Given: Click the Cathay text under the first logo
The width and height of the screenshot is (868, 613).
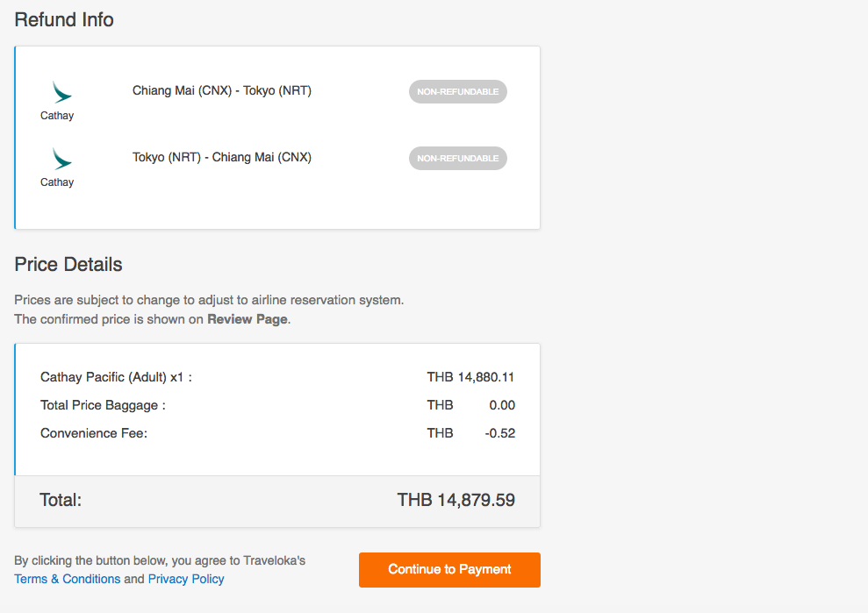Looking at the screenshot, I should click(x=57, y=116).
